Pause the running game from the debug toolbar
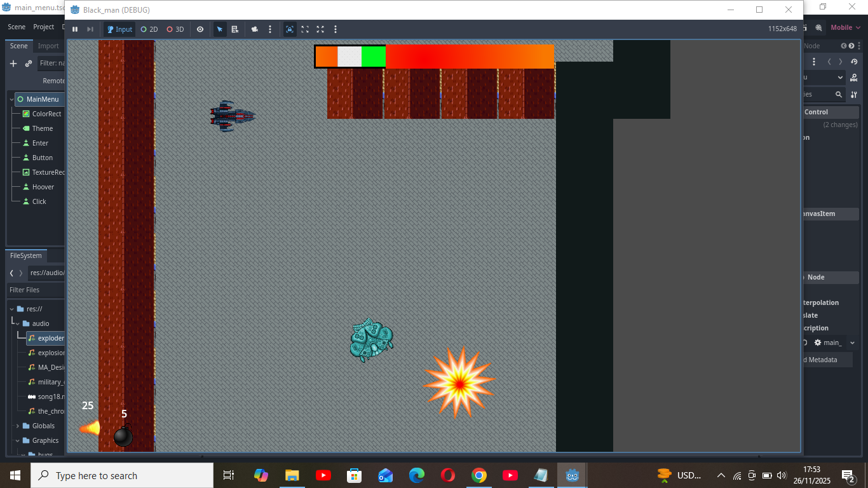Image resolution: width=868 pixels, height=488 pixels. tap(75, 29)
